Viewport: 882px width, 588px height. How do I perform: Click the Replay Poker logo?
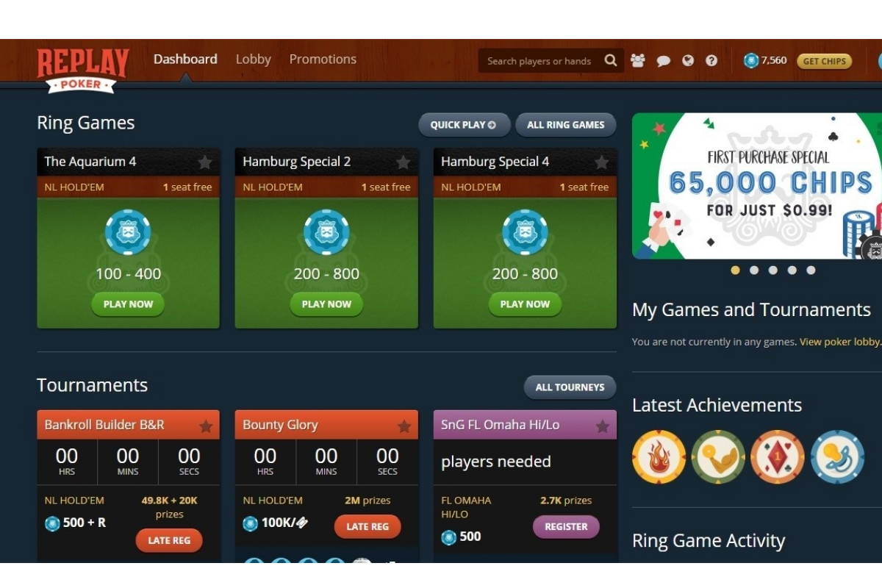(x=83, y=71)
